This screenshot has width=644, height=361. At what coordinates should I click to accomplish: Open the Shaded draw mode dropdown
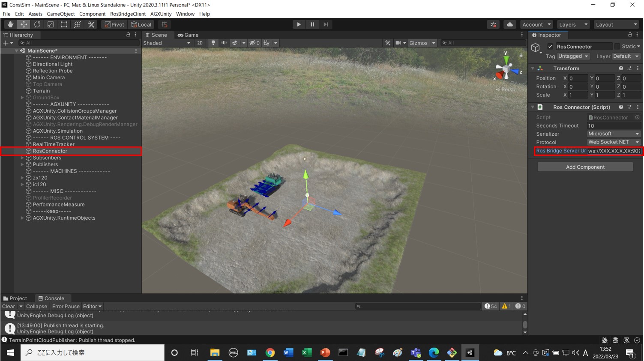pos(166,43)
